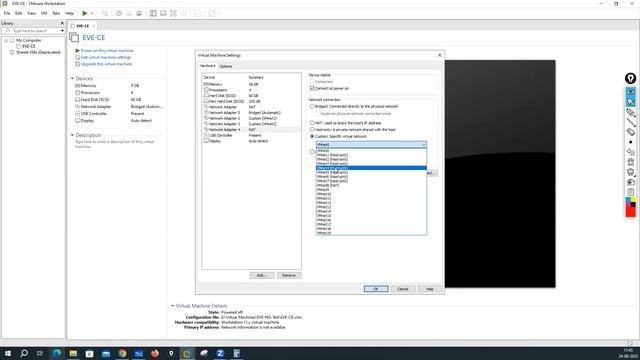
Task: Click the Remove button
Action: (289, 276)
